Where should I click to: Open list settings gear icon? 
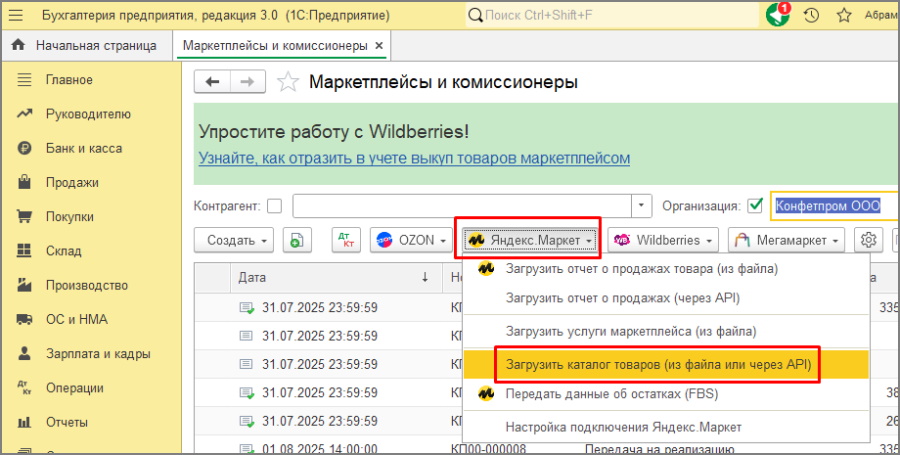[x=868, y=240]
